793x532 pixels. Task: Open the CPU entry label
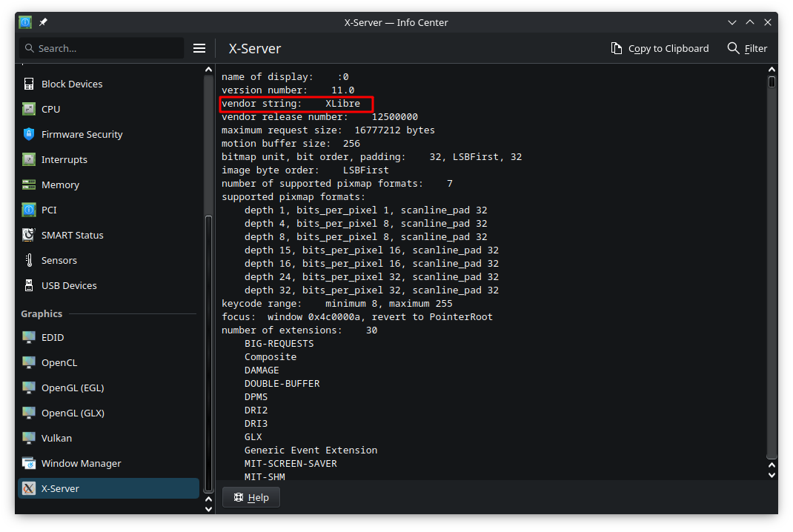(x=50, y=109)
